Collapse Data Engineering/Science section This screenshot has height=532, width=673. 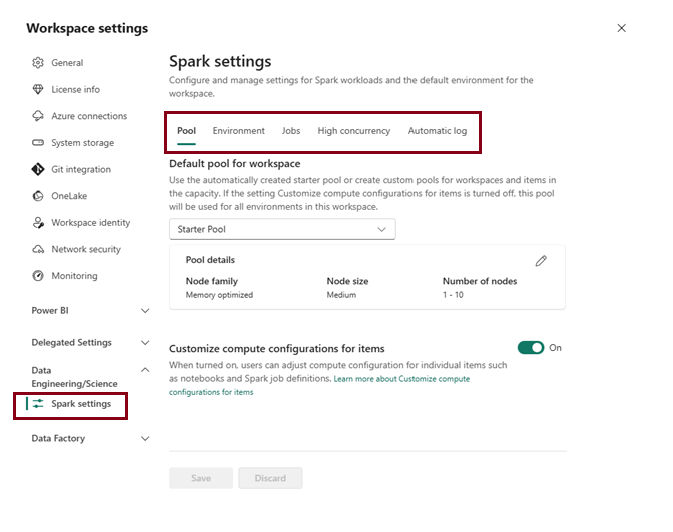coord(145,370)
